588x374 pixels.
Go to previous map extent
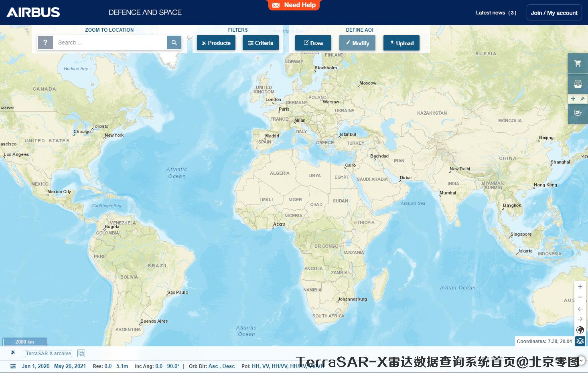pos(580,309)
